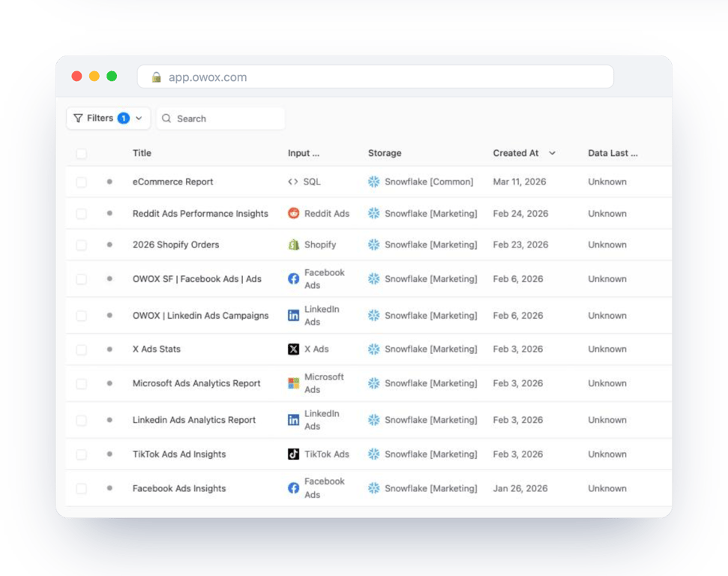Sort by the Input column header

303,153
